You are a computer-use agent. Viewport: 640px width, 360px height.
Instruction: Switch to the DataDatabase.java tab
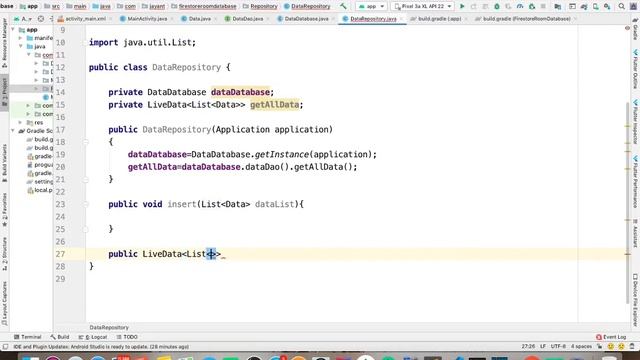tap(306, 19)
